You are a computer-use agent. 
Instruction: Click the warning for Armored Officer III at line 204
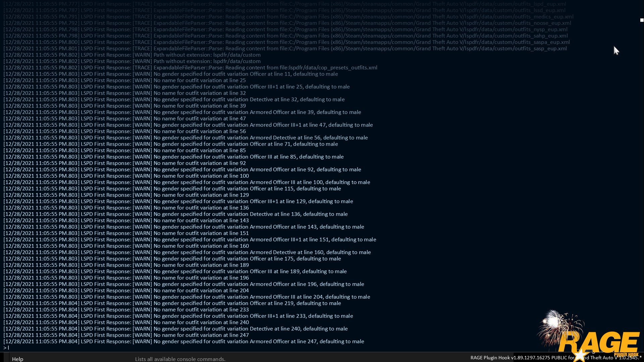point(187,297)
